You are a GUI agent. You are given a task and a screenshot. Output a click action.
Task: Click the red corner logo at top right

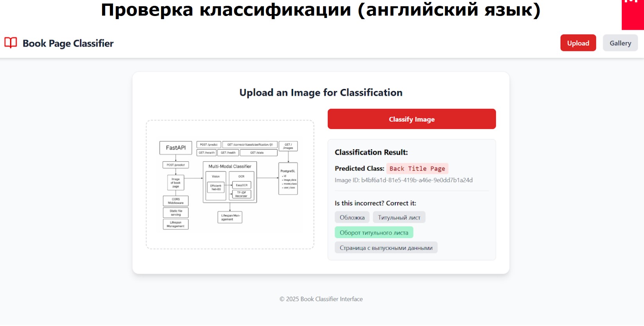(x=633, y=14)
